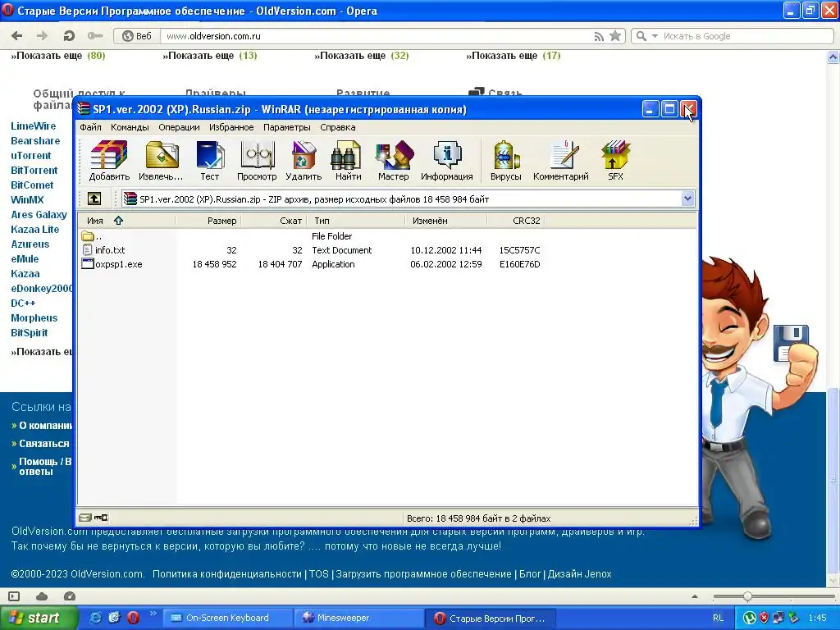Image resolution: width=840 pixels, height=630 pixels.
Task: Open the Справка help menu
Action: click(337, 127)
